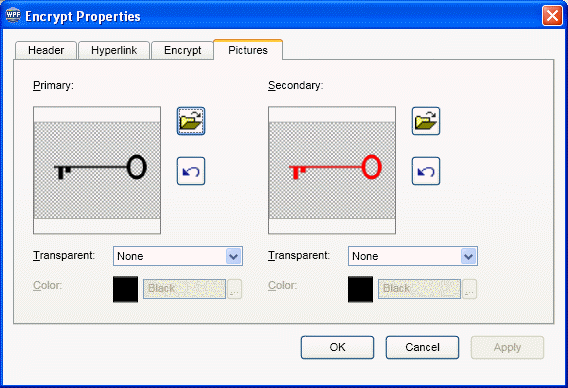The width and height of the screenshot is (568, 388).
Task: Click the Primary Color ellipsis button
Action: 234,289
